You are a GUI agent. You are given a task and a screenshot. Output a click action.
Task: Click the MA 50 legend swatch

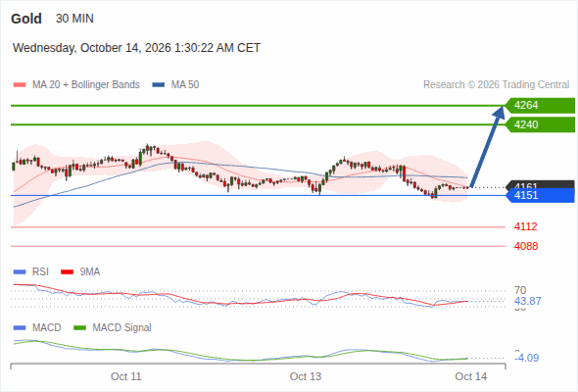pos(159,85)
